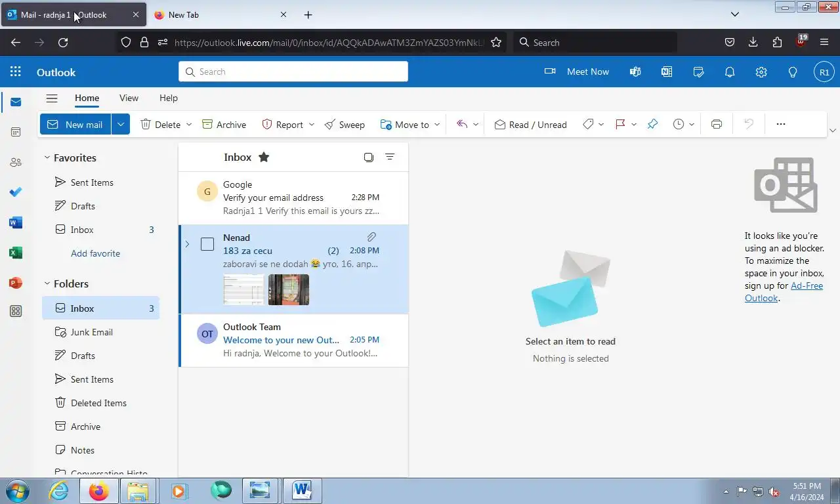
Task: Toggle the select-all messages checkbox icon
Action: 369,157
